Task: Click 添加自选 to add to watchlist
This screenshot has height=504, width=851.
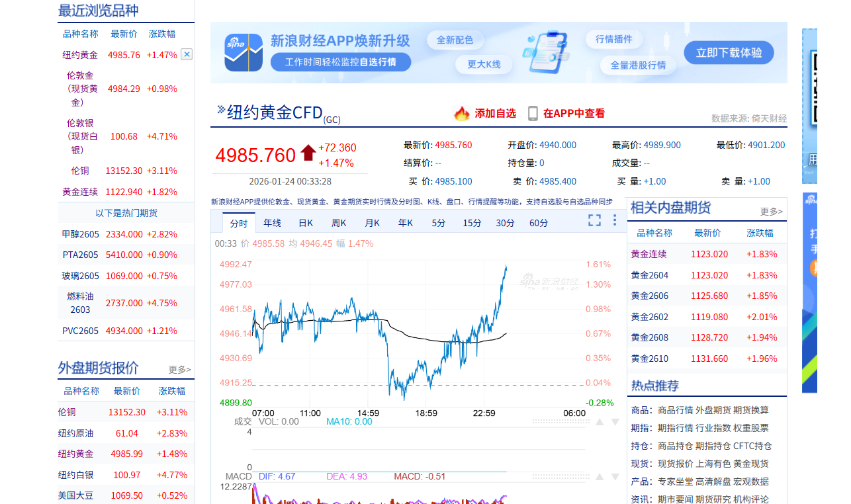Action: point(495,113)
